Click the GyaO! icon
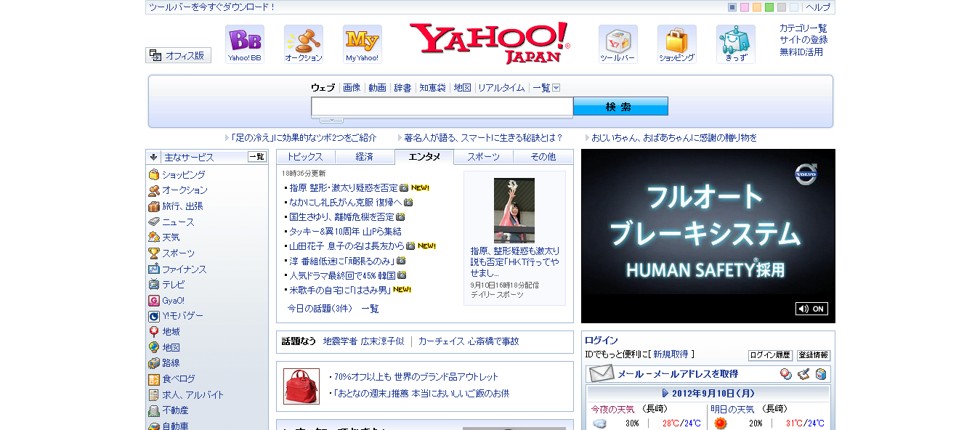Image resolution: width=980 pixels, height=430 pixels. pos(154,301)
